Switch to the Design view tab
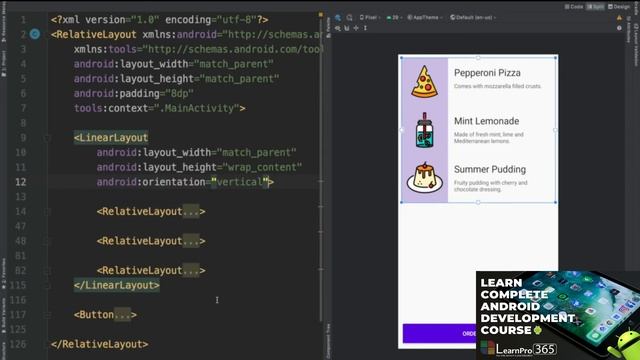Screen dimensions: 640x360 [x=619, y=7]
